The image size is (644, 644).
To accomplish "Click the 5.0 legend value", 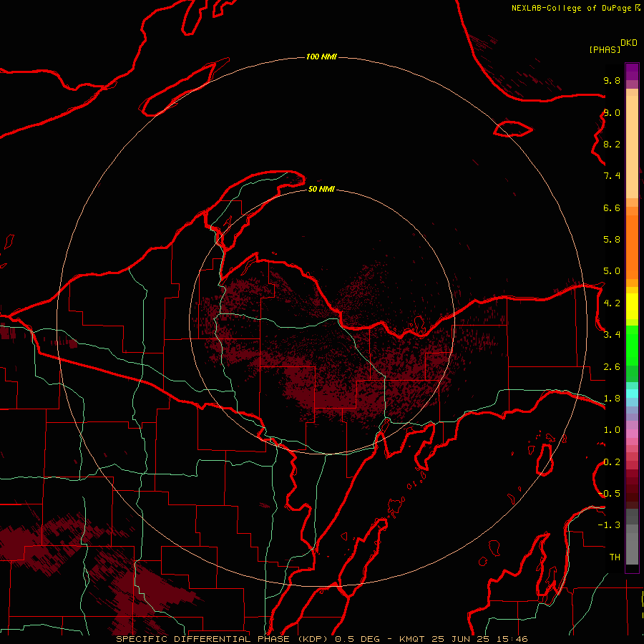I will (x=612, y=271).
